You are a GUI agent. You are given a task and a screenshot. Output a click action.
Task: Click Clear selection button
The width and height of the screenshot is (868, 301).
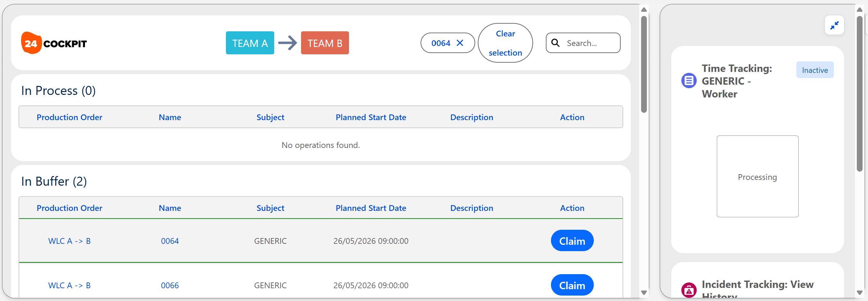[505, 43]
